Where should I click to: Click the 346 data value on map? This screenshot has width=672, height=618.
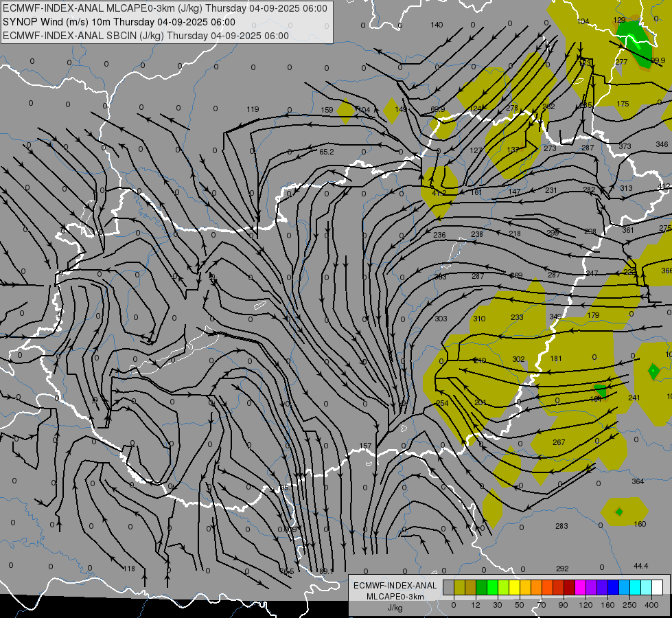(x=662, y=144)
